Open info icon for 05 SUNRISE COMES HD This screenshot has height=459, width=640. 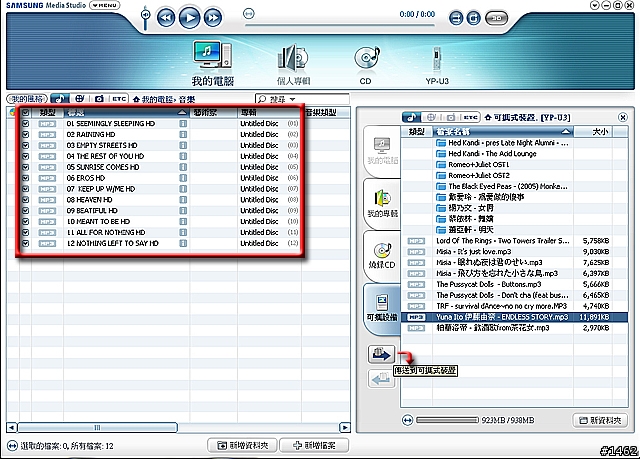(183, 167)
